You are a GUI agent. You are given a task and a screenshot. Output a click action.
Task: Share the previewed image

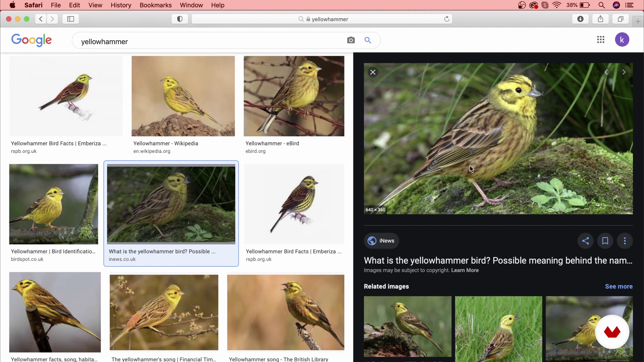tap(585, 241)
